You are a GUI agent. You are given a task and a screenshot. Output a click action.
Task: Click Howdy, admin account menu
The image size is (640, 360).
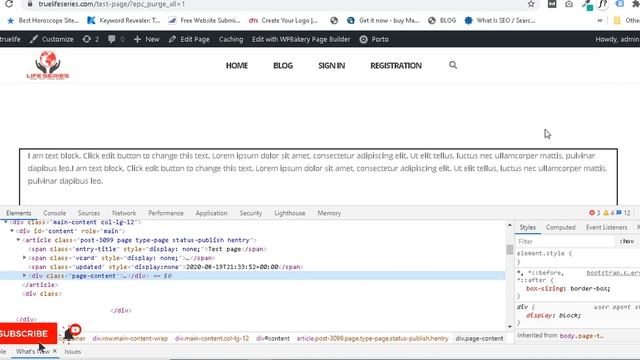coord(617,39)
